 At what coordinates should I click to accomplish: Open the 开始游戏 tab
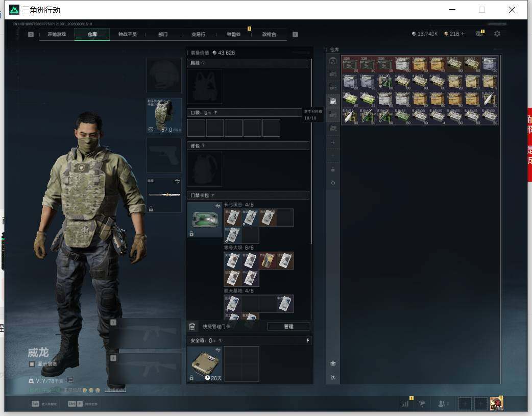click(57, 34)
